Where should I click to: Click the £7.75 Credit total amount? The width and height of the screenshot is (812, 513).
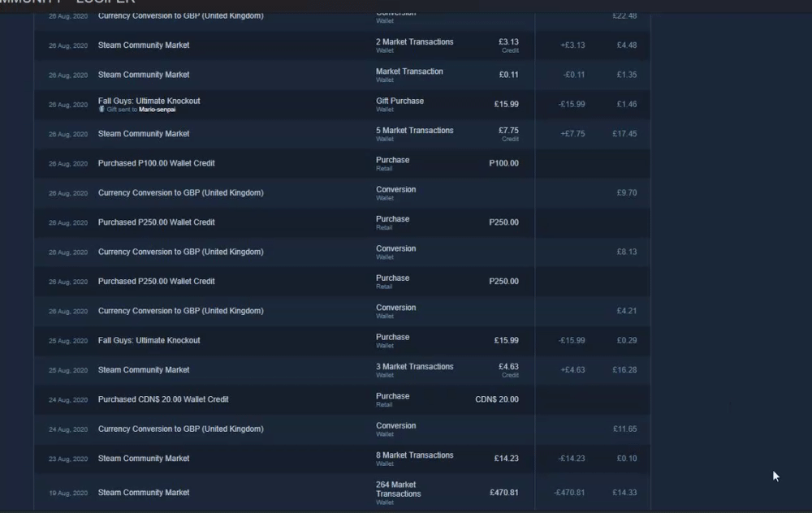coord(508,131)
